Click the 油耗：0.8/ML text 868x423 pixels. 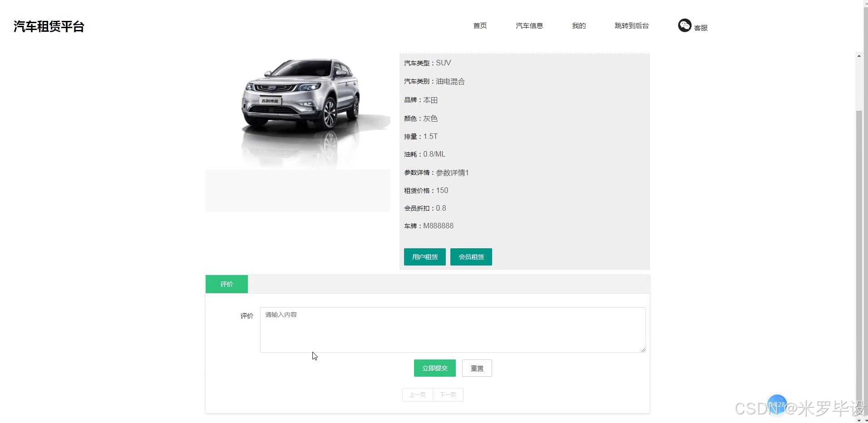425,154
